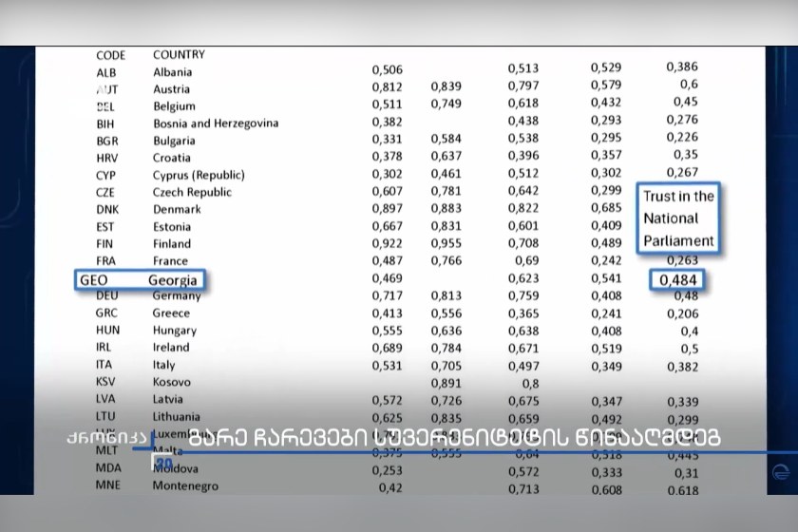Select the Czech Republic entry
Screen dimensions: 798x532
tap(192, 193)
